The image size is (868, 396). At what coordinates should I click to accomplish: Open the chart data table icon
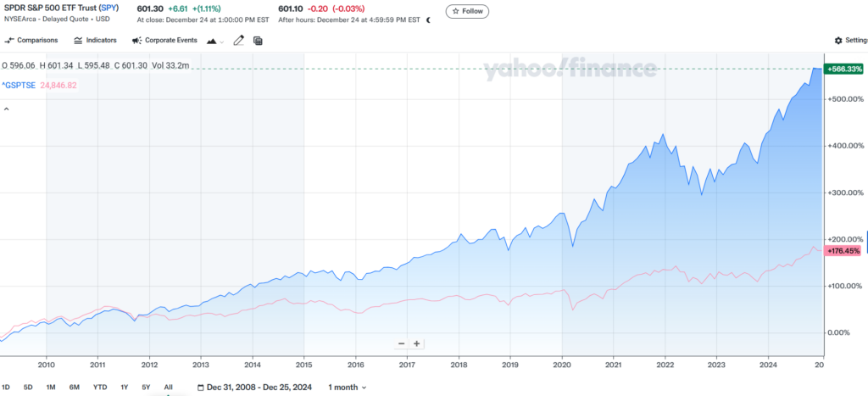click(x=258, y=40)
